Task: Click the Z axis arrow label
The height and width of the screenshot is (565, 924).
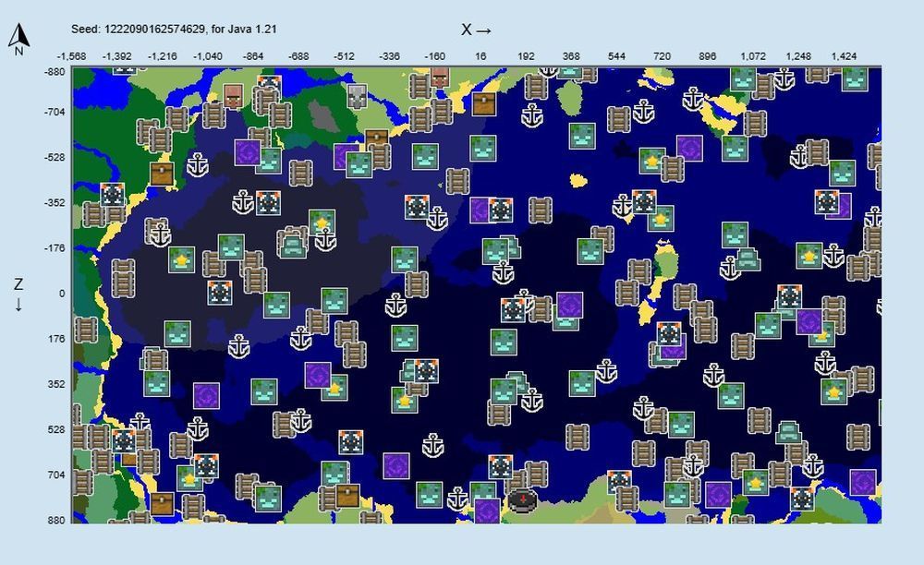Action: tap(18, 294)
